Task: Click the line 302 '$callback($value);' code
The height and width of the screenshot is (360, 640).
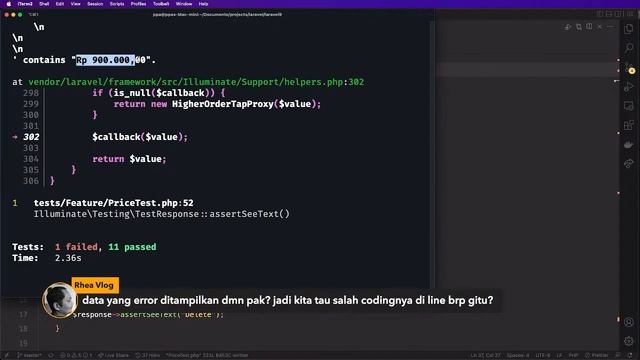Action: (140, 137)
